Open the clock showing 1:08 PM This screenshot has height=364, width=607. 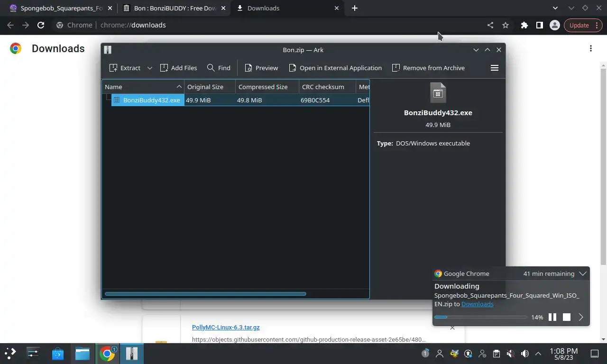563,354
